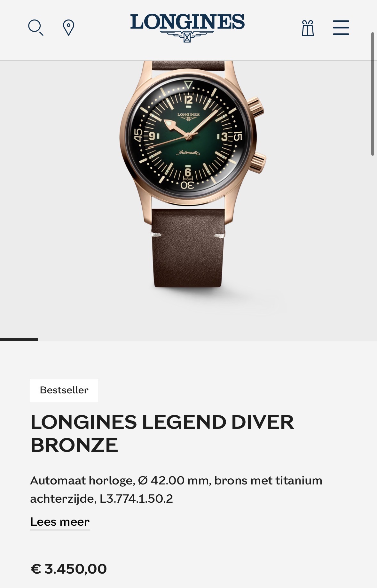Click the winged hourglass emblem under logo
The height and width of the screenshot is (588, 377).
click(187, 36)
